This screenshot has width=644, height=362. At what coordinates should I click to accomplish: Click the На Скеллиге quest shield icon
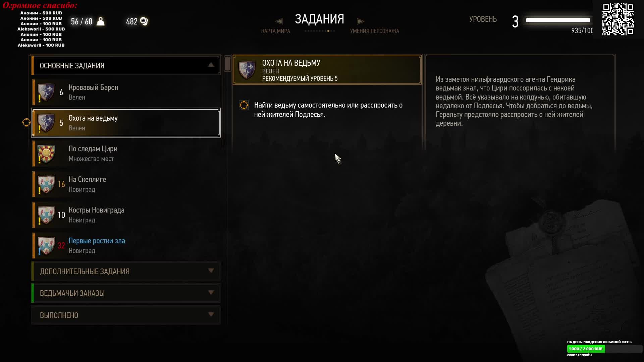(x=46, y=184)
